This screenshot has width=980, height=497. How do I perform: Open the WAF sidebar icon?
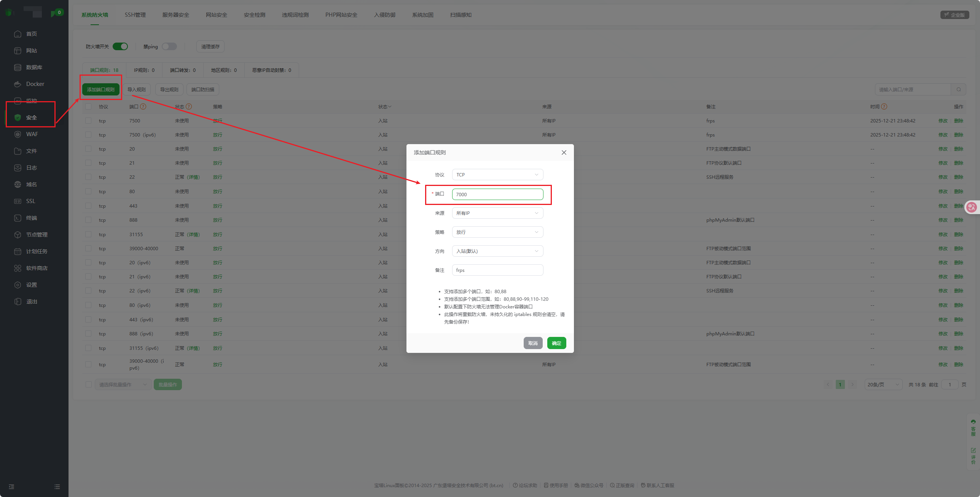tap(18, 134)
